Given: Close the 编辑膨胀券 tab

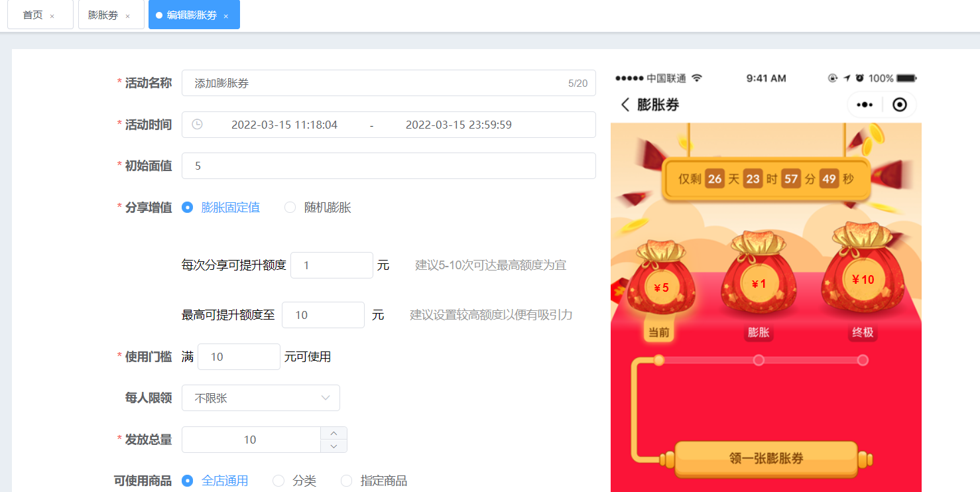Looking at the screenshot, I should coord(225,16).
